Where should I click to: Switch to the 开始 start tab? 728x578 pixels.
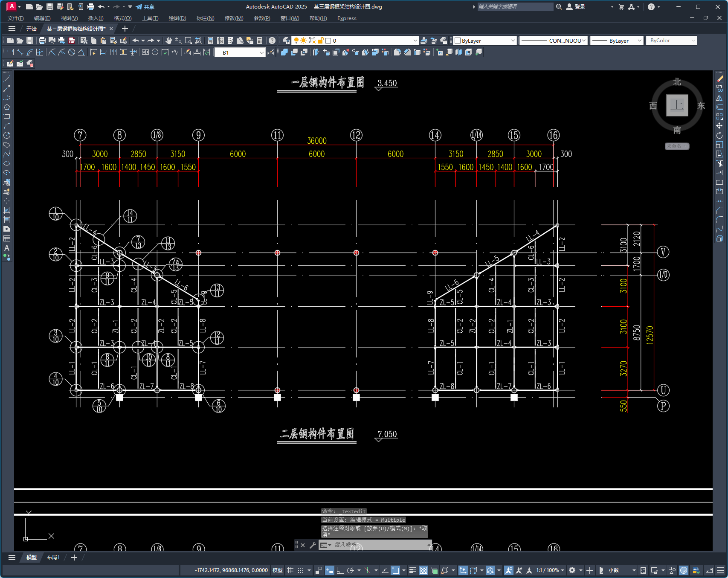[32, 29]
